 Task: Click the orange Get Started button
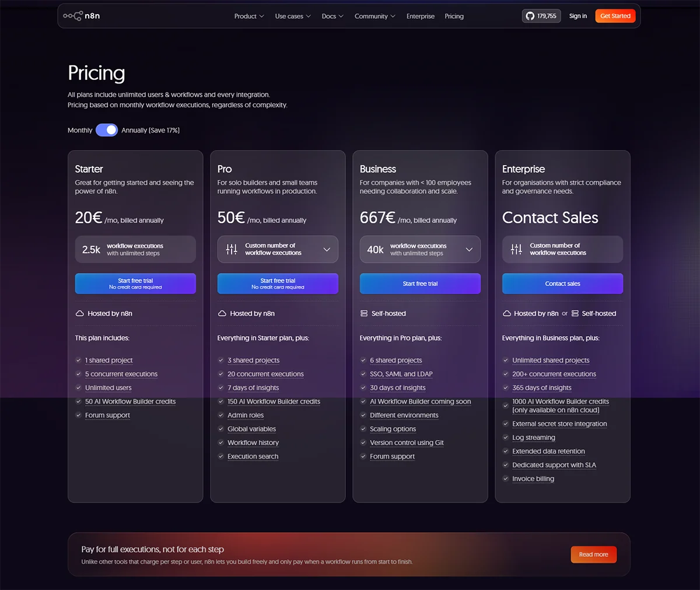point(615,16)
